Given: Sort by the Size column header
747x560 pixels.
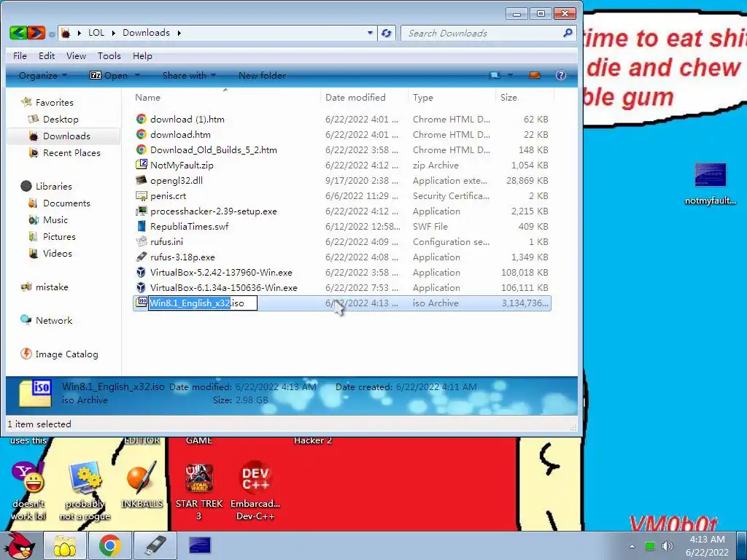Looking at the screenshot, I should pos(508,97).
